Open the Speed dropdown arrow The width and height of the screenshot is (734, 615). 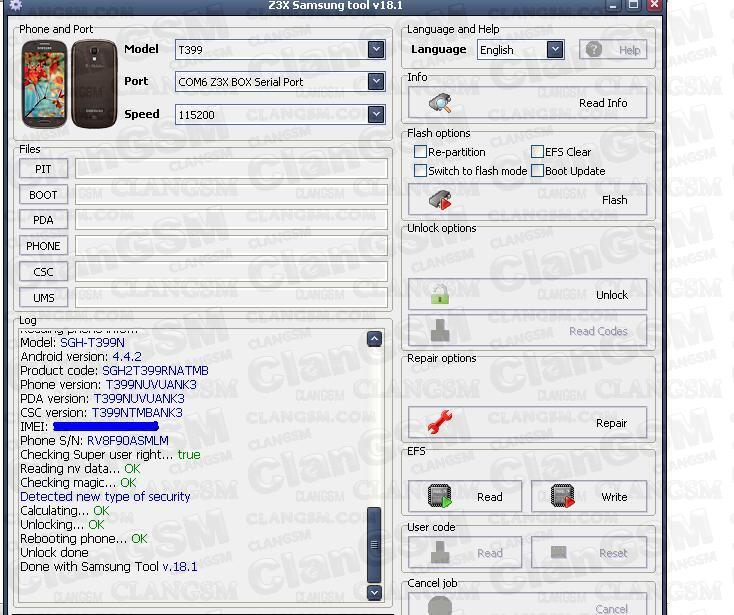[376, 114]
